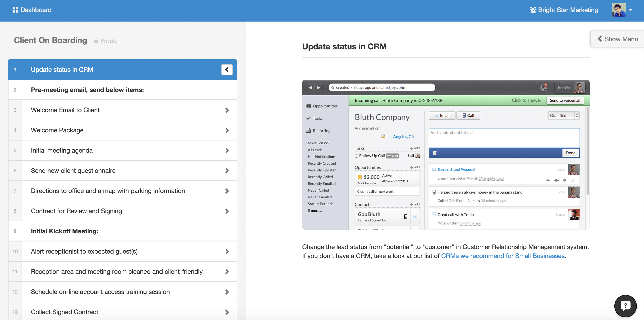The width and height of the screenshot is (644, 320).
Task: Collapse the Update status in CRM step
Action: pos(227,69)
